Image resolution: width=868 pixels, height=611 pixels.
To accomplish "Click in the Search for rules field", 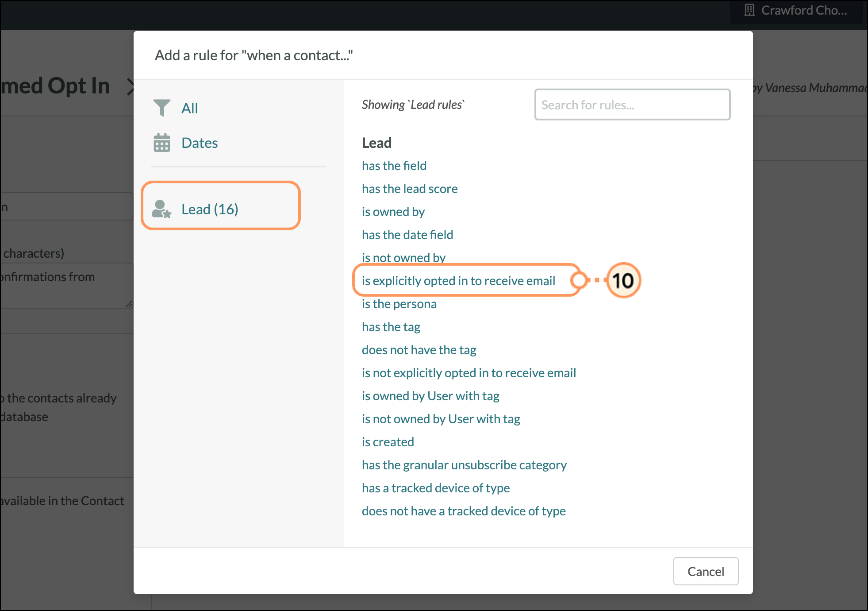I will pyautogui.click(x=632, y=105).
